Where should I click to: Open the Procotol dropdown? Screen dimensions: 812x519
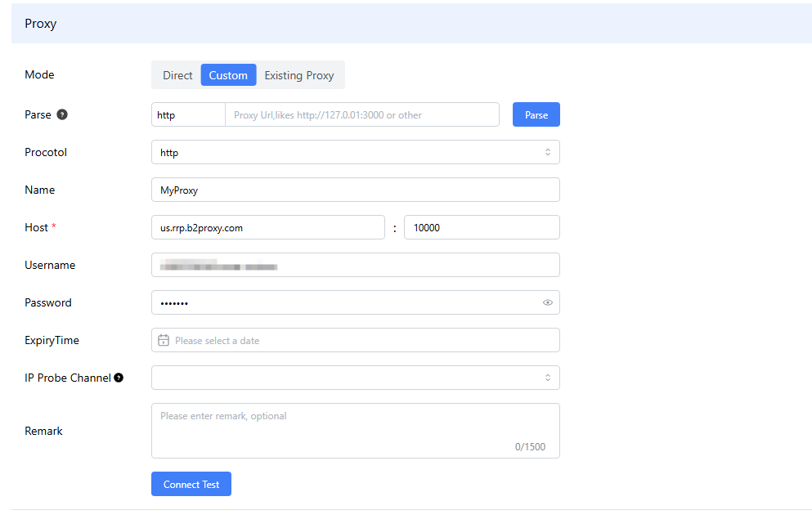pos(355,152)
